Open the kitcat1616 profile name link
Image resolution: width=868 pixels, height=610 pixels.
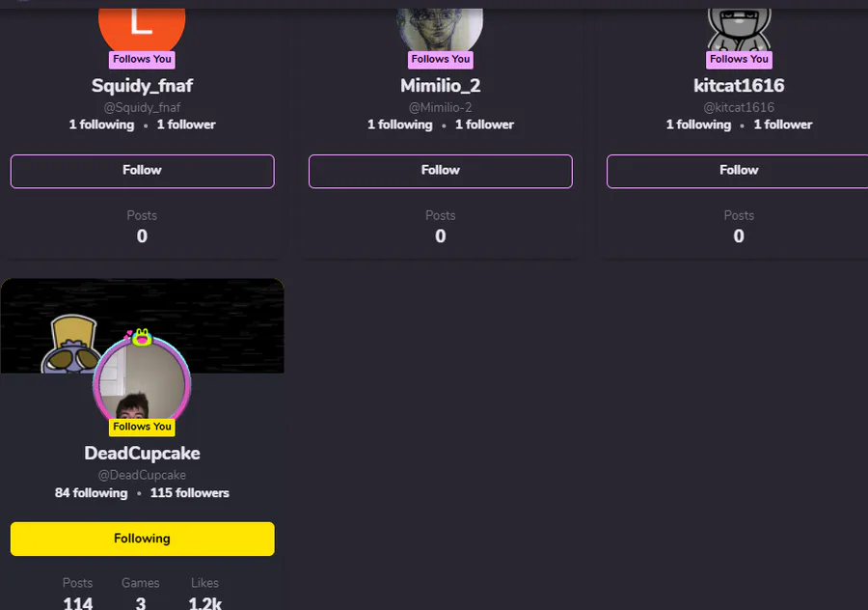[739, 86]
